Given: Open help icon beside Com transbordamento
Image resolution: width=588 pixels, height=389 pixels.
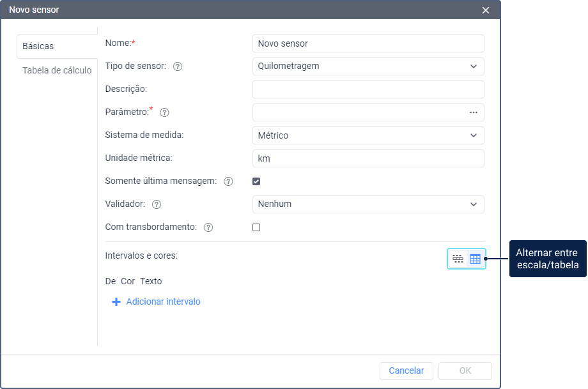Looking at the screenshot, I should click(x=208, y=227).
